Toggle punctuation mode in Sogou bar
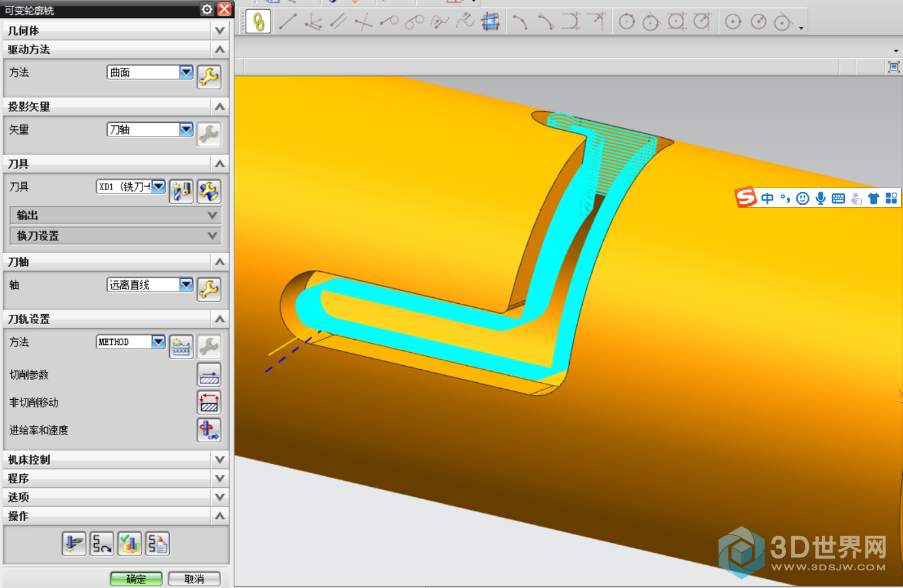The image size is (903, 588). click(x=785, y=198)
